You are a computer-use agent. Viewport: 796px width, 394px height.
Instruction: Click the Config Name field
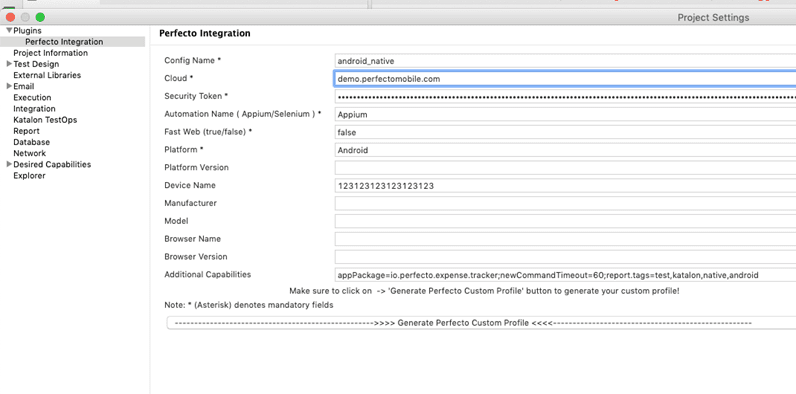point(565,60)
